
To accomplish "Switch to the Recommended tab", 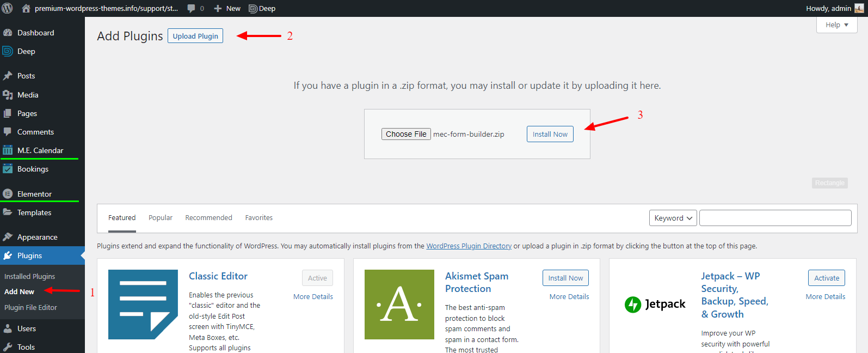I will 208,218.
